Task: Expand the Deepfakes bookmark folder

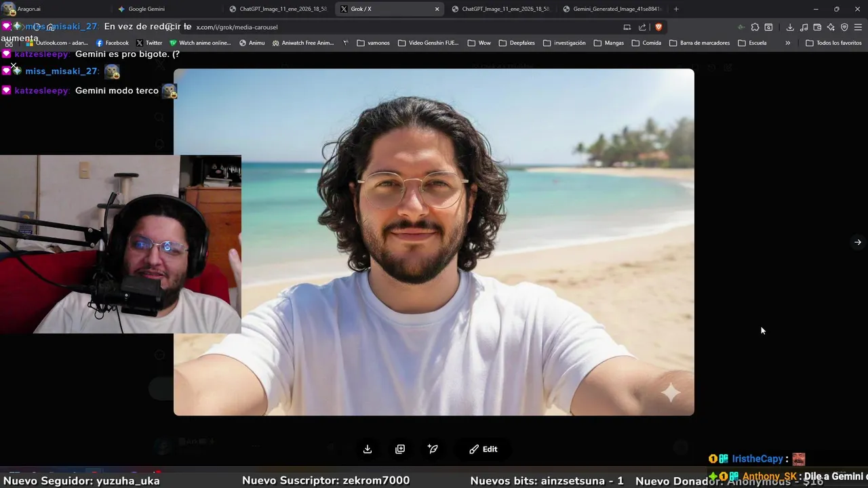Action: coord(517,43)
